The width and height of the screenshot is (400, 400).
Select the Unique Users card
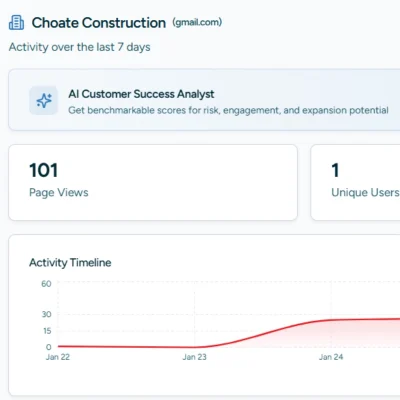click(355, 182)
